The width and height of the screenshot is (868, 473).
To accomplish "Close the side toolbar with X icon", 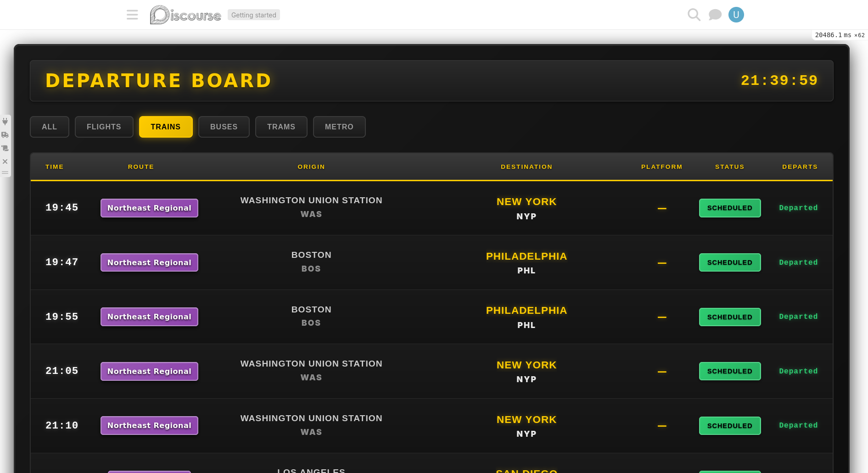I will (5, 161).
